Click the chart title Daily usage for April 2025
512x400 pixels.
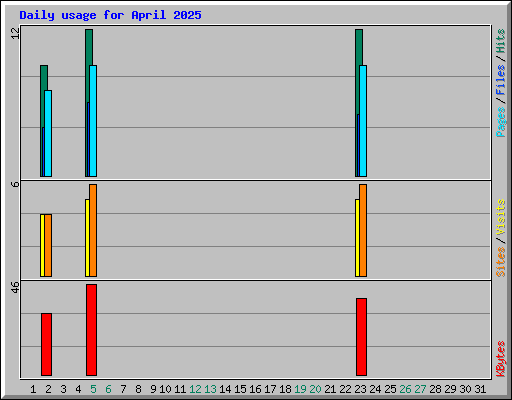(110, 15)
